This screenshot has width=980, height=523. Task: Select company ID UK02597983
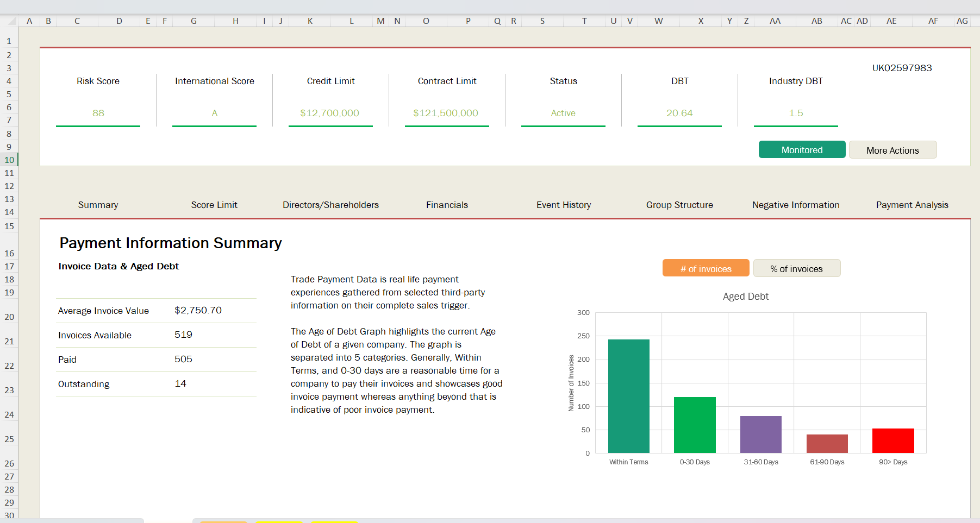pyautogui.click(x=902, y=68)
